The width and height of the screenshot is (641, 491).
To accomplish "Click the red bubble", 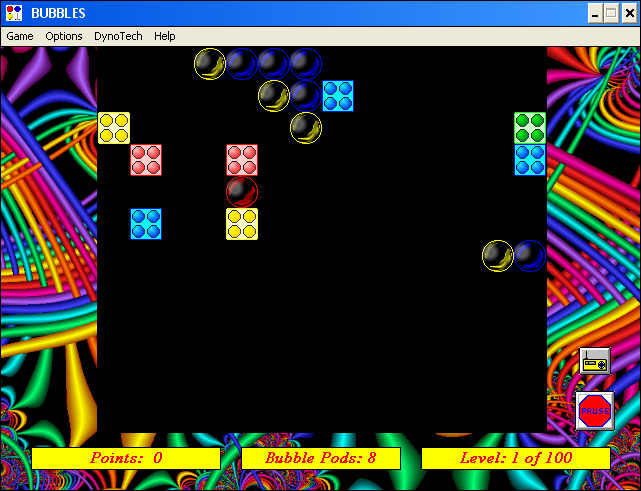I will 242,192.
